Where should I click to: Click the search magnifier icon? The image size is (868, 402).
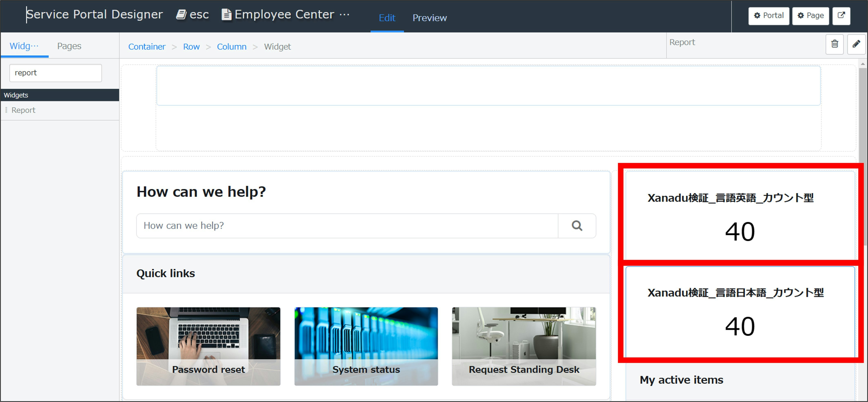coord(577,225)
